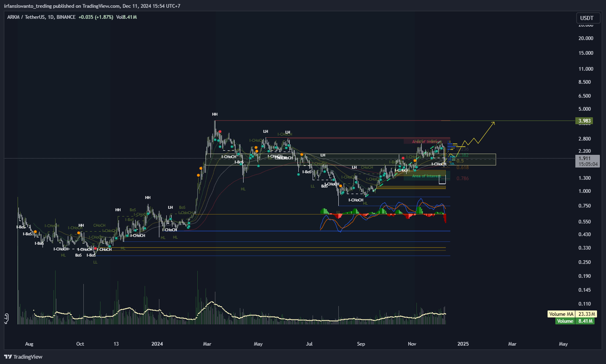The height and width of the screenshot is (364, 606).
Task: Select the 1D interval label
Action: pyautogui.click(x=51, y=17)
